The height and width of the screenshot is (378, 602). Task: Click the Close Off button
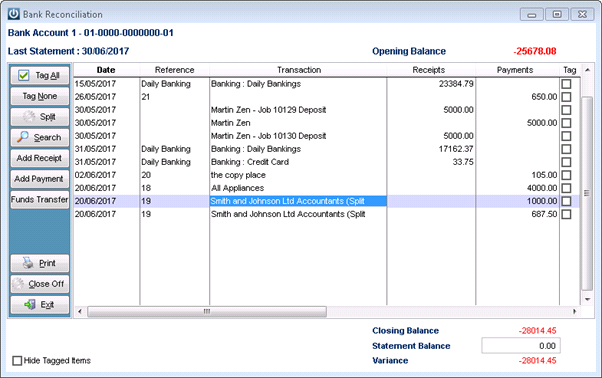[40, 284]
